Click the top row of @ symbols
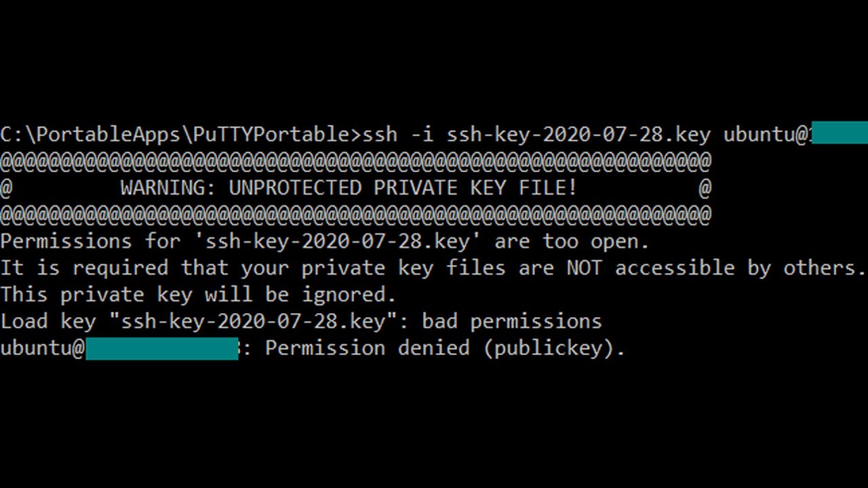Image resolution: width=868 pixels, height=488 pixels. pos(355,161)
